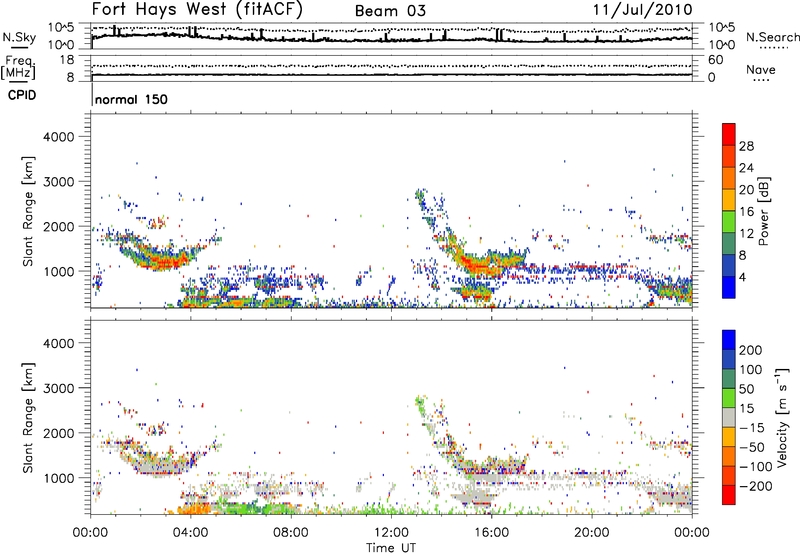Click the '15' velocity colorbar value

point(746,409)
